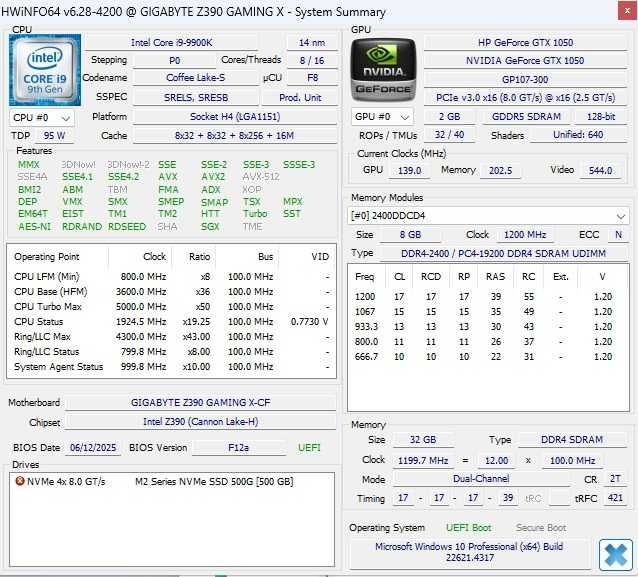Select the Ring/LLC Max row

pyautogui.click(x=171, y=337)
